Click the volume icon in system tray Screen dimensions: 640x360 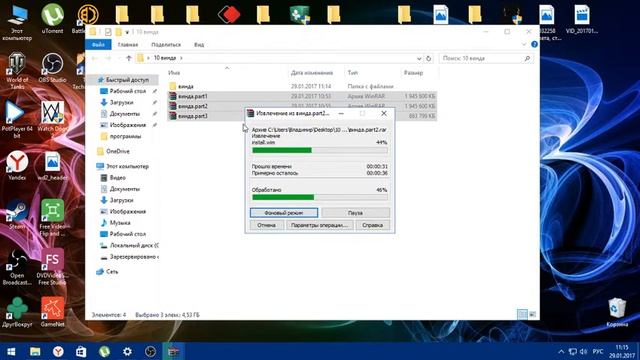(583, 351)
